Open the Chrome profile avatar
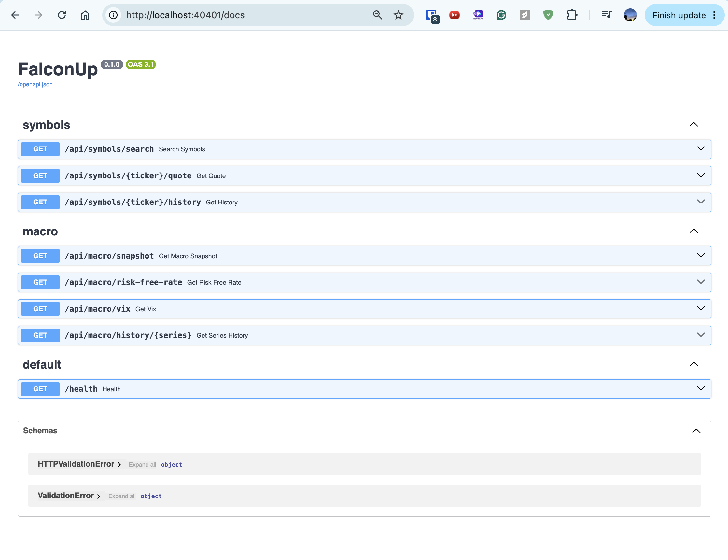Viewport: 728px width, 560px height. click(630, 15)
